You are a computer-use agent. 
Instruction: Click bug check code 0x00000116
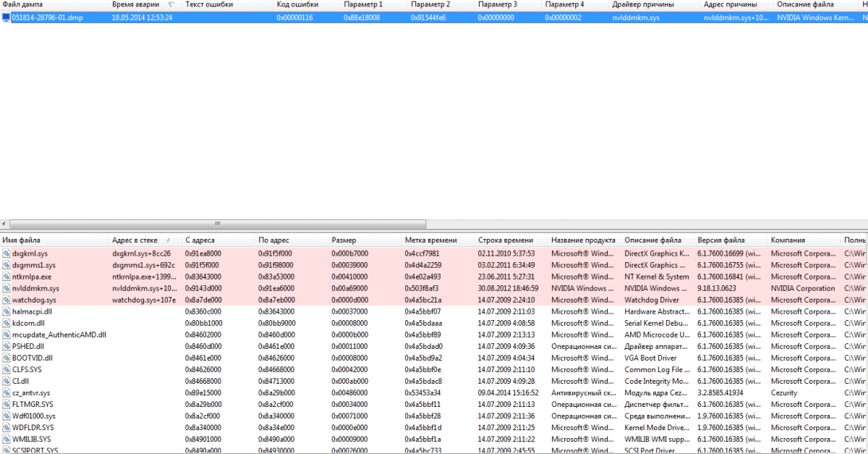point(294,16)
